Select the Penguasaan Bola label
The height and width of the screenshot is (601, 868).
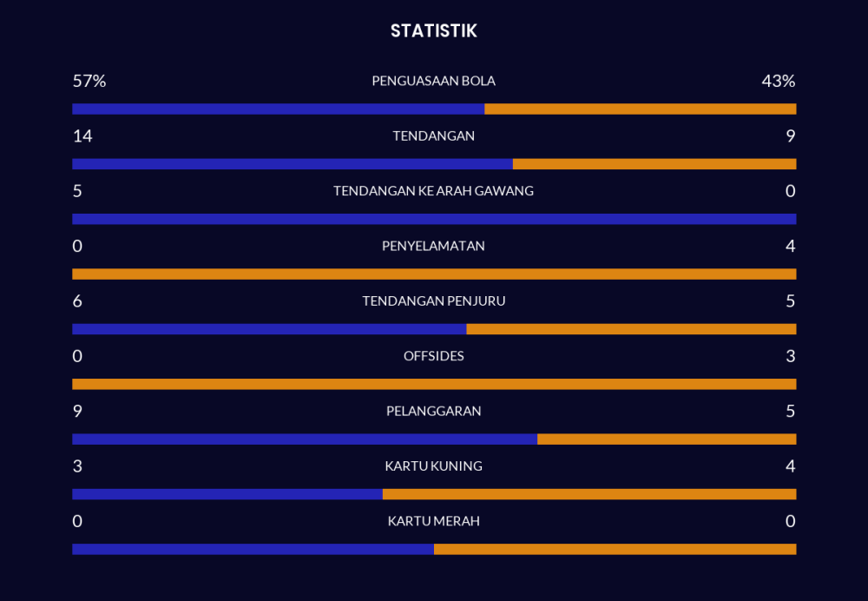pyautogui.click(x=433, y=81)
